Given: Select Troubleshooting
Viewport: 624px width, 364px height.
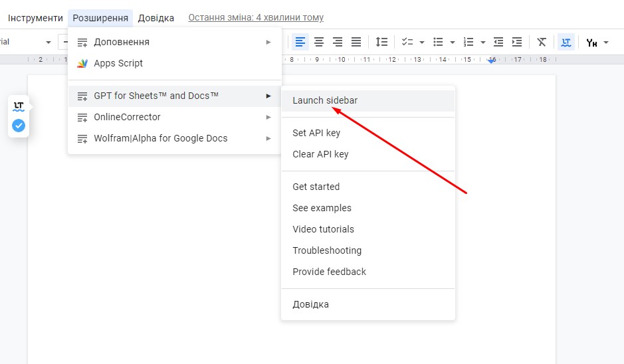Looking at the screenshot, I should (x=368, y=250).
